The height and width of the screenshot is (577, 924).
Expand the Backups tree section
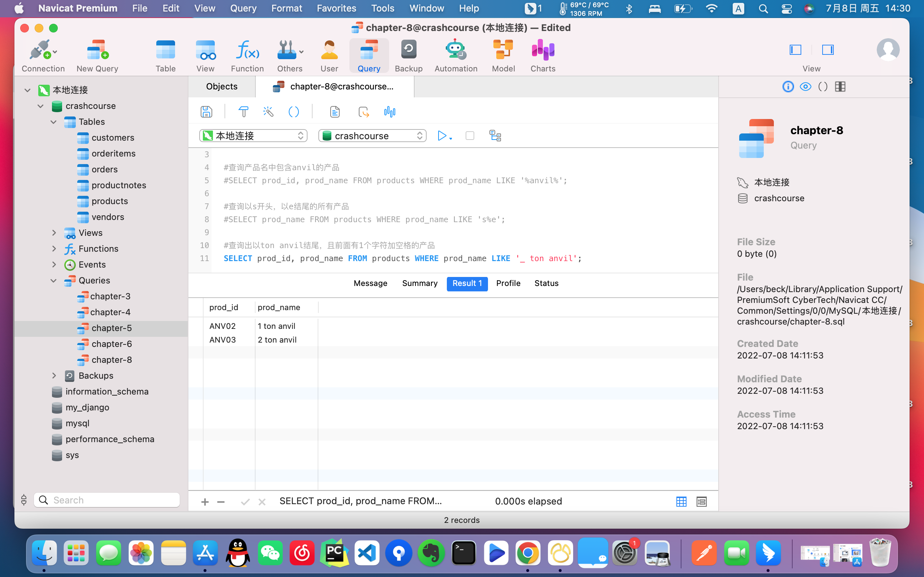tap(53, 375)
